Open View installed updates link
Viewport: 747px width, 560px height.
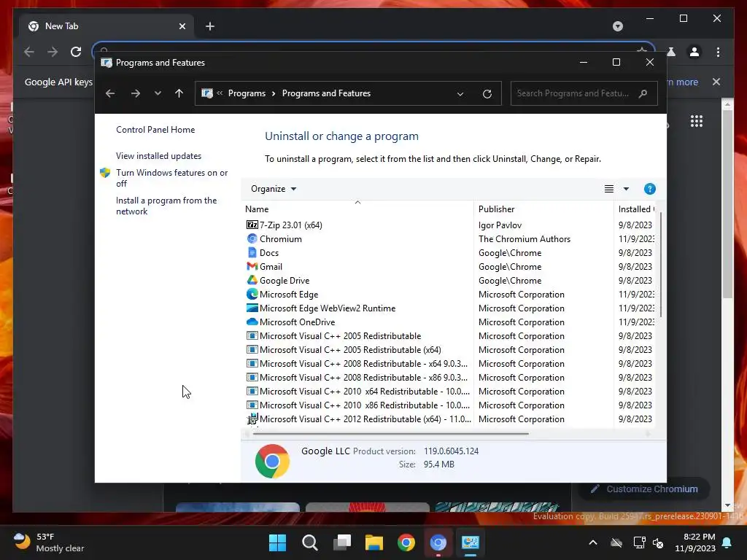coord(158,156)
